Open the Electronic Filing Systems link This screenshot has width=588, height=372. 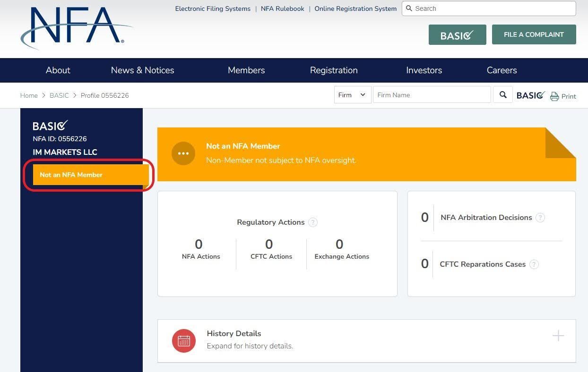(x=213, y=8)
